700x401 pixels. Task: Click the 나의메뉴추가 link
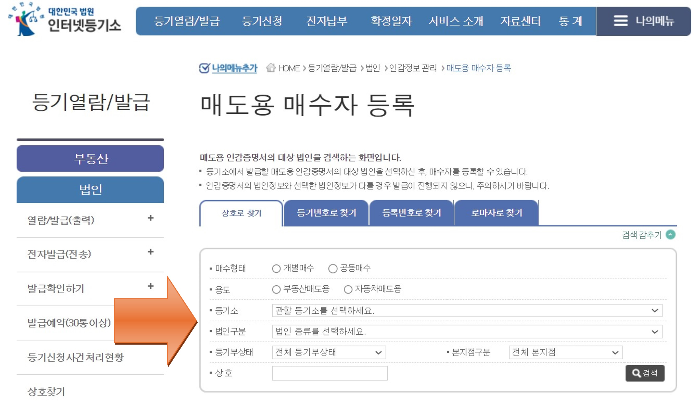click(234, 68)
